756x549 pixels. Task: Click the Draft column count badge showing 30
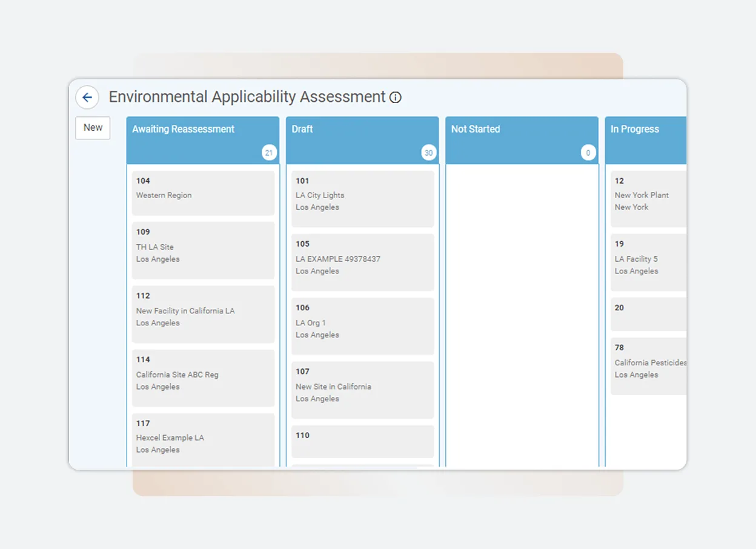click(x=429, y=153)
